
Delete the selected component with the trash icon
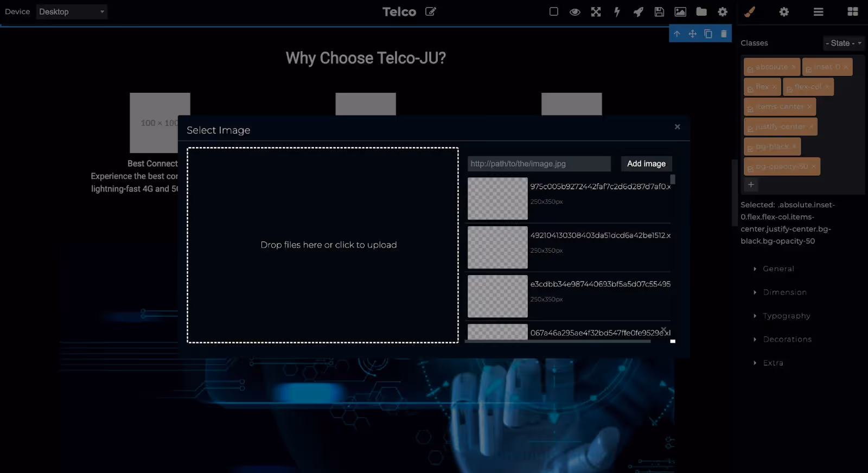point(724,34)
